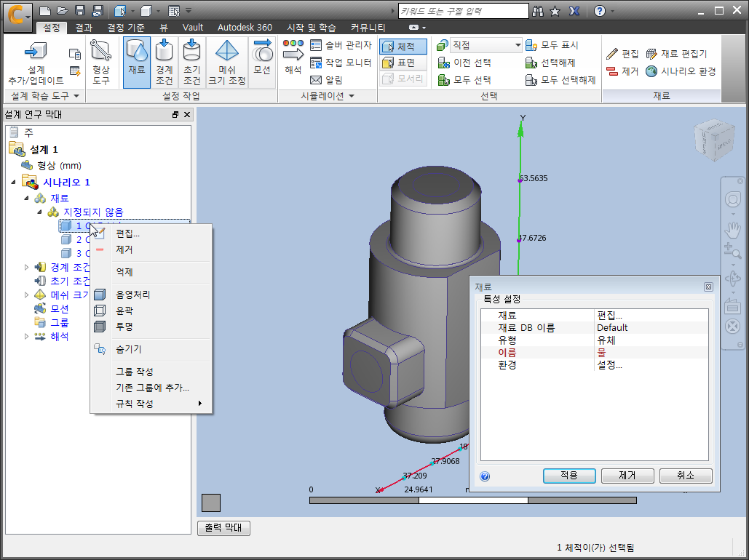The height and width of the screenshot is (560, 749).
Task: Click the Save icon in quick access toolbar
Action: [80, 10]
